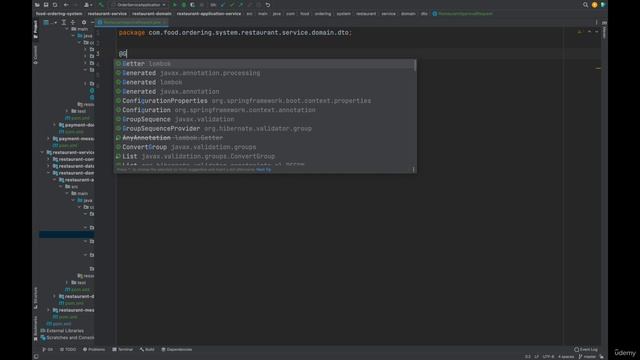
Task: Choose GroupSequenceProvider completion suggestion
Action: 264,129
